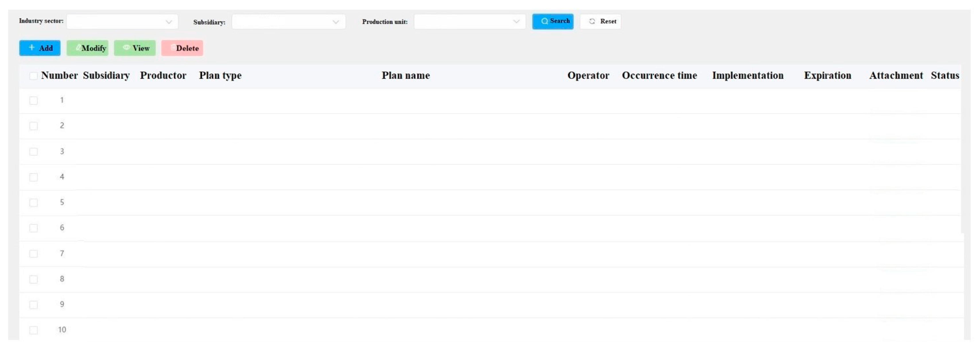This screenshot has width=980, height=352.
Task: Click the Delete trash button
Action: (182, 48)
